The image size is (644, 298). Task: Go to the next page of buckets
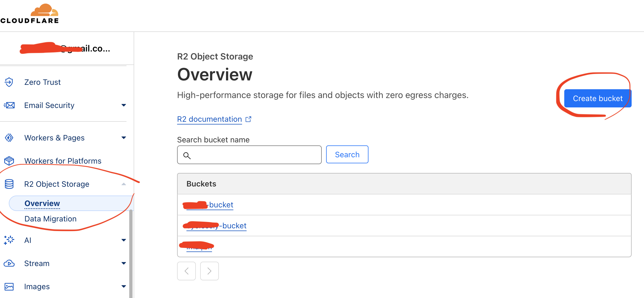tap(209, 271)
